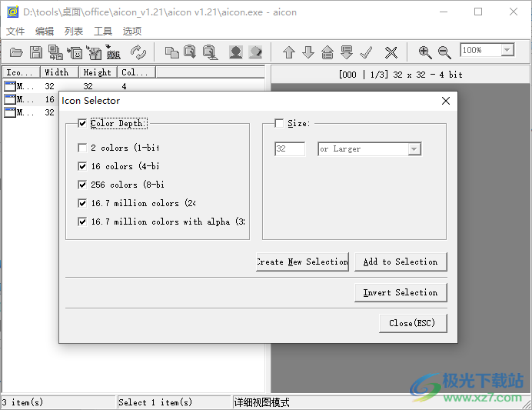Enable the Size checkbox
The image size is (532, 410).
click(x=279, y=123)
